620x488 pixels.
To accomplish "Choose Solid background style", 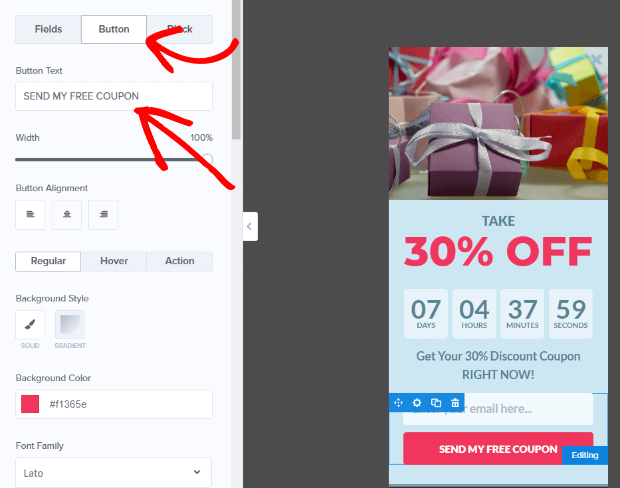I will (x=30, y=325).
